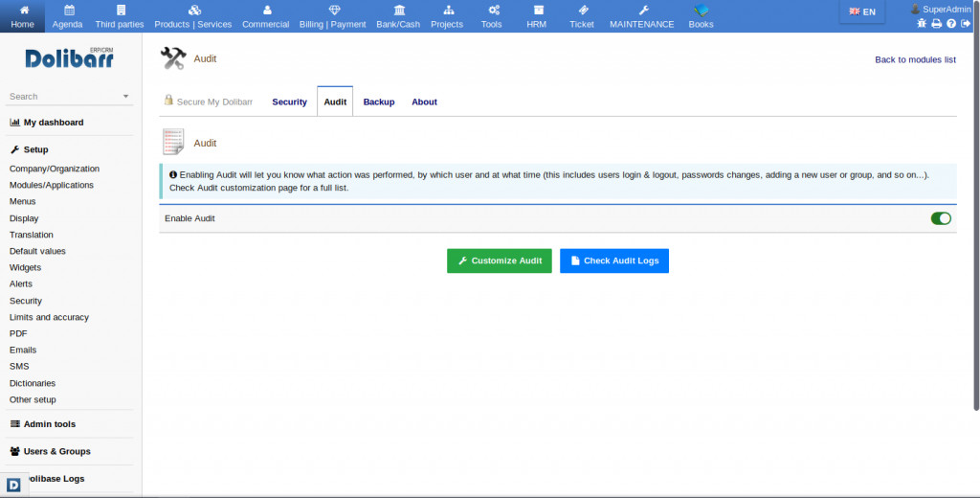This screenshot has height=498, width=980.
Task: Open the HRM module
Action: click(x=536, y=16)
